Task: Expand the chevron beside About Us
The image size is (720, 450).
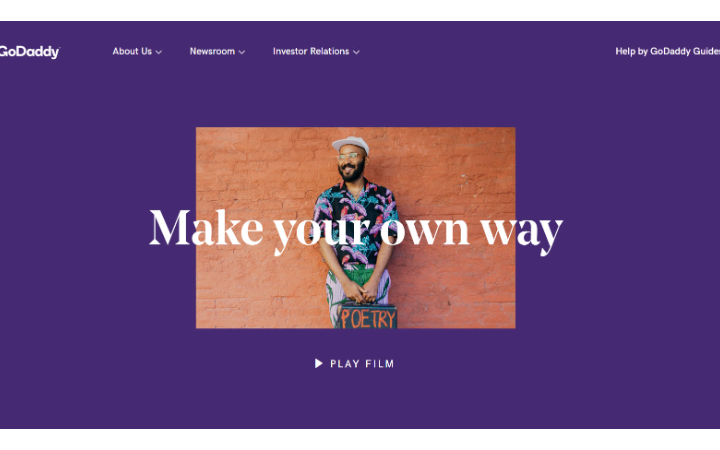Action: pos(159,52)
